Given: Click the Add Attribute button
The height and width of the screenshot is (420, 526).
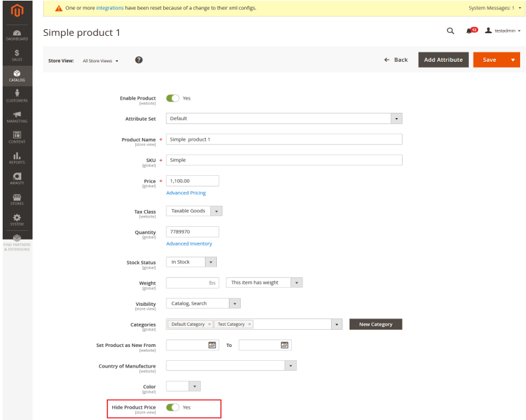Looking at the screenshot, I should click(x=443, y=60).
